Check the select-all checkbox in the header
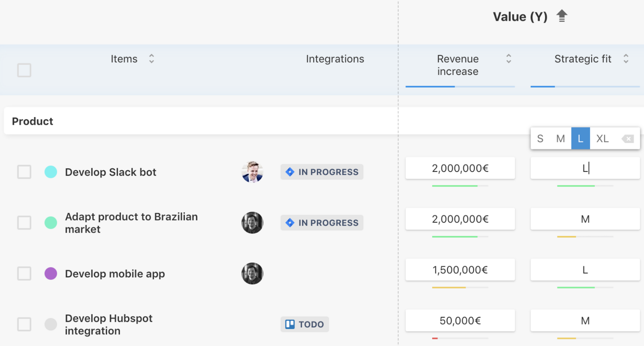Viewport: 644px width, 346px height. (24, 70)
